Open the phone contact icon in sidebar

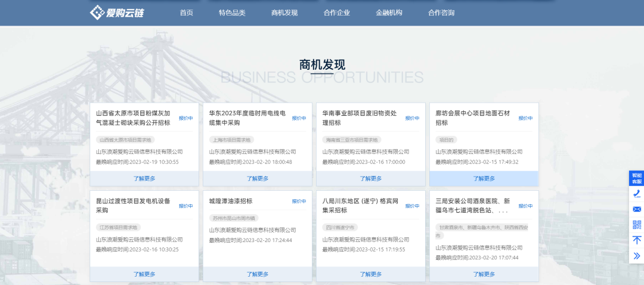(x=636, y=193)
